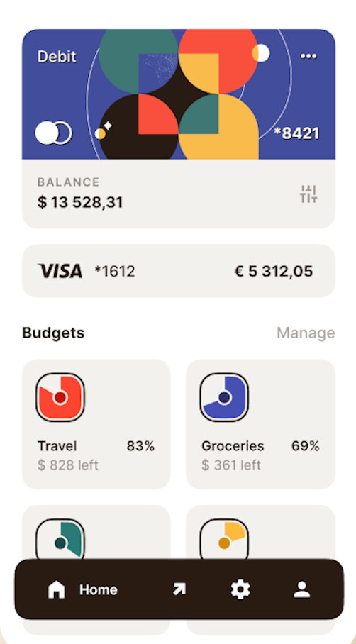Click the Mastercard-style circles logo

53,133
